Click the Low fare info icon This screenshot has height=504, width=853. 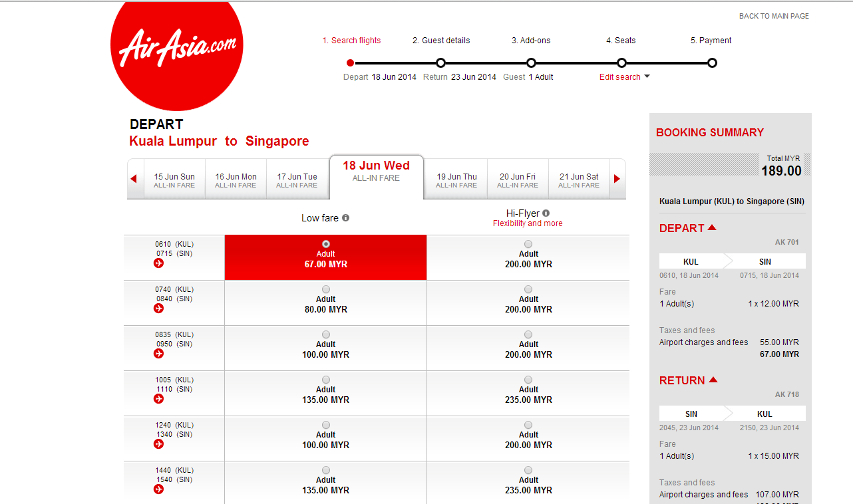(345, 218)
